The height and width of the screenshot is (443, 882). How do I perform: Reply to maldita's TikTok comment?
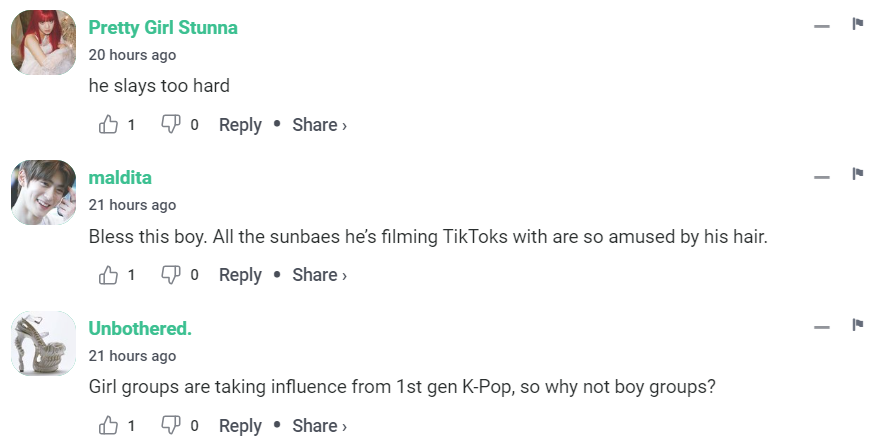240,275
